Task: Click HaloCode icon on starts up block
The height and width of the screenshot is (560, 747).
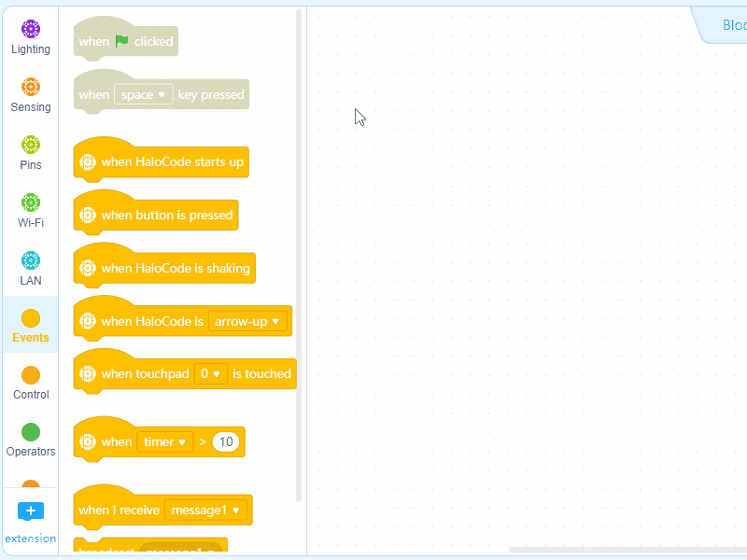Action: pos(88,161)
